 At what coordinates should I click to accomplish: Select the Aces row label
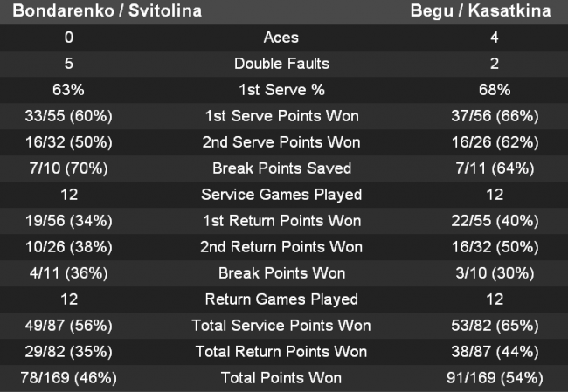(x=281, y=38)
